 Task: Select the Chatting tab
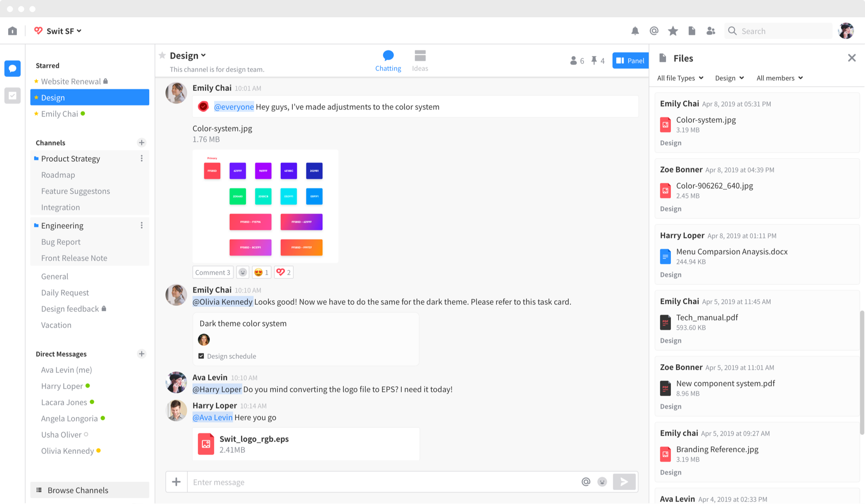click(x=388, y=61)
